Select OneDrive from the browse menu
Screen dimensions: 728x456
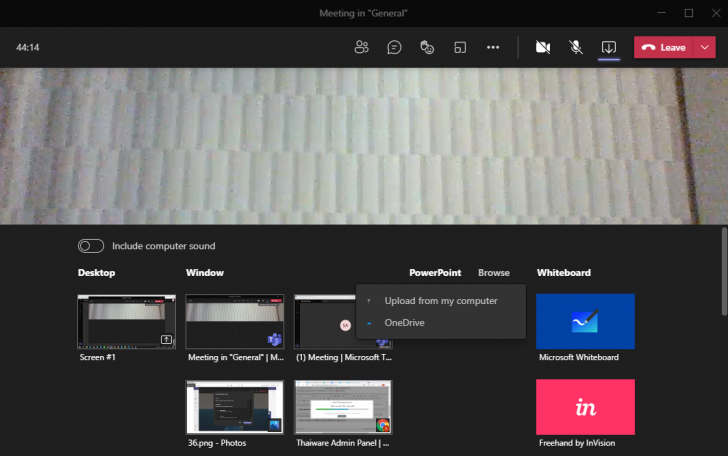click(405, 322)
